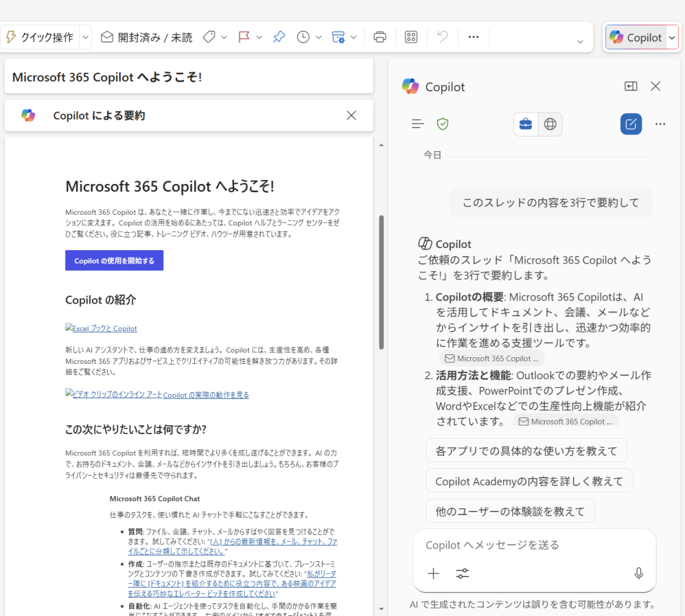The height and width of the screenshot is (616, 685).
Task: Start a new Copilot chat
Action: [x=631, y=124]
